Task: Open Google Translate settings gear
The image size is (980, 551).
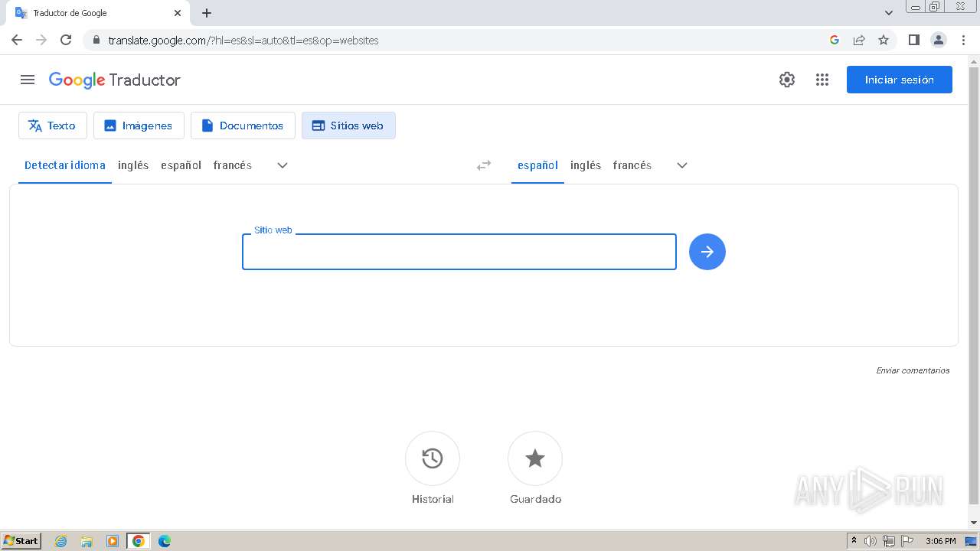Action: (x=787, y=80)
